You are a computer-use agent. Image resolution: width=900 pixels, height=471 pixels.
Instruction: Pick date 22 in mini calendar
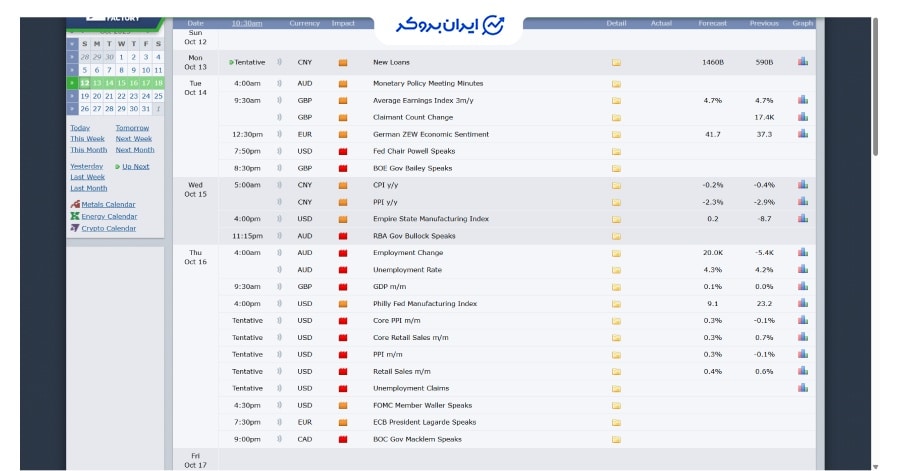point(121,96)
